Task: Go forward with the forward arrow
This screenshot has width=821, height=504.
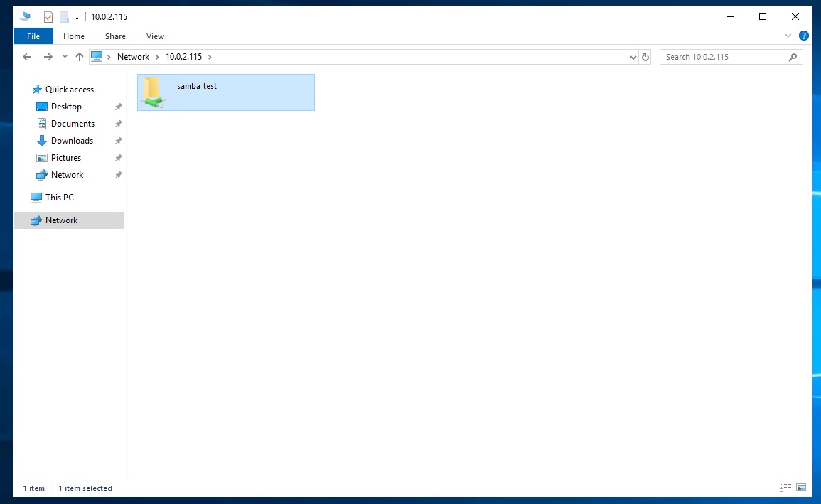Action: [x=48, y=57]
